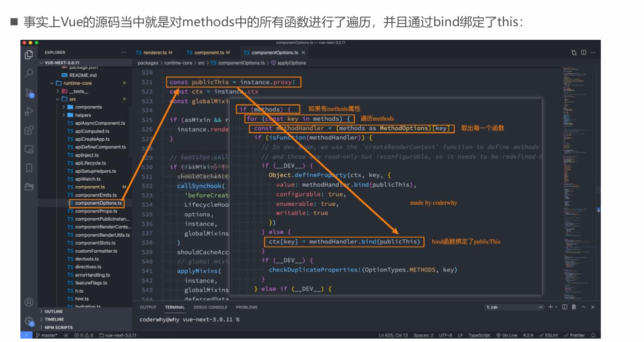
Task: Close the terminal panel
Action: (593, 307)
